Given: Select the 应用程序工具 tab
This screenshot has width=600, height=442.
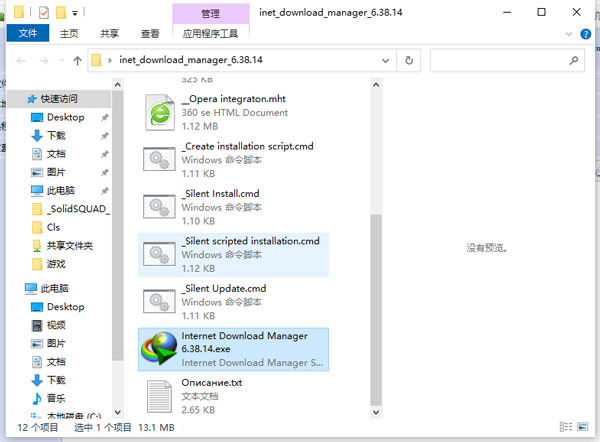Looking at the screenshot, I should click(x=210, y=34).
